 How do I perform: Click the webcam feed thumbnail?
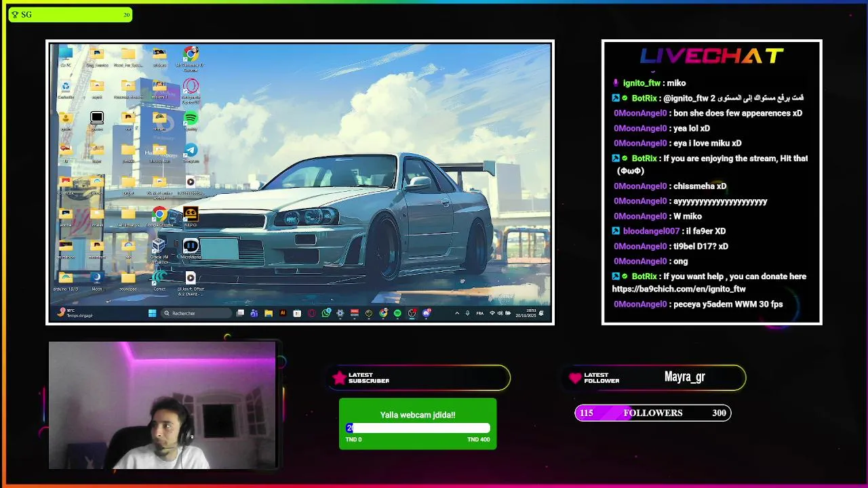pyautogui.click(x=162, y=405)
